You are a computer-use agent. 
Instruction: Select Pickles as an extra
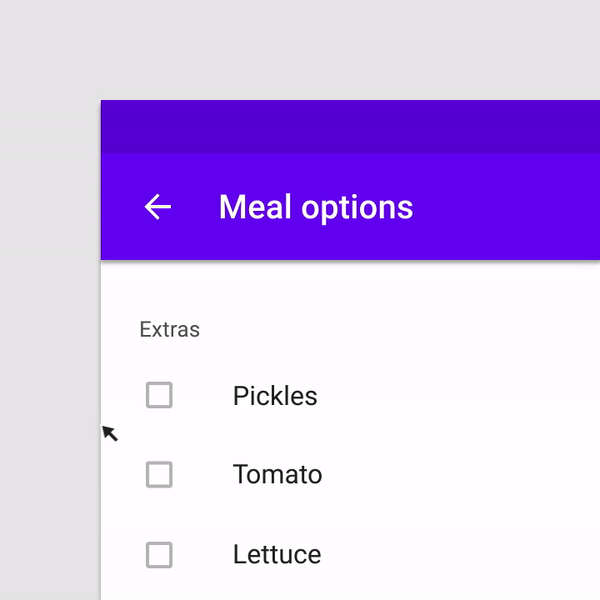click(x=159, y=395)
